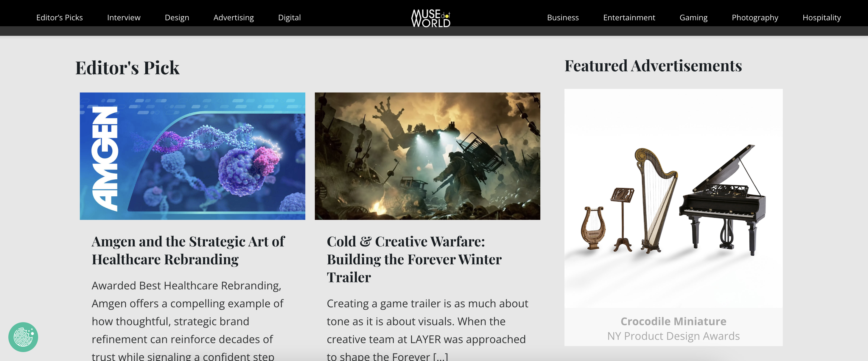The width and height of the screenshot is (868, 361).
Task: Read Amgen Healthcare Rebranding article headline
Action: coord(188,250)
